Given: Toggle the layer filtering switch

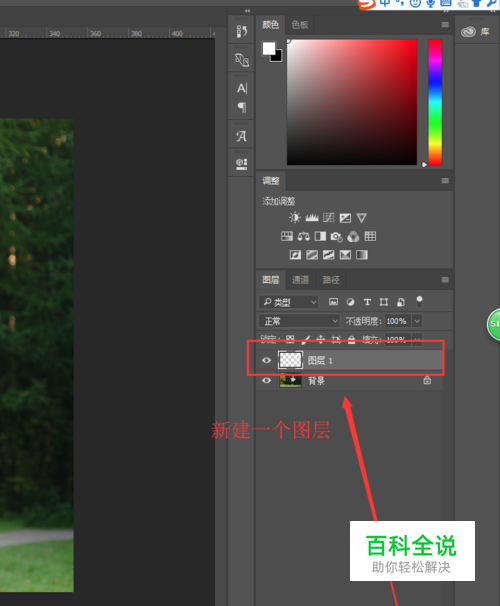Looking at the screenshot, I should coord(419,301).
